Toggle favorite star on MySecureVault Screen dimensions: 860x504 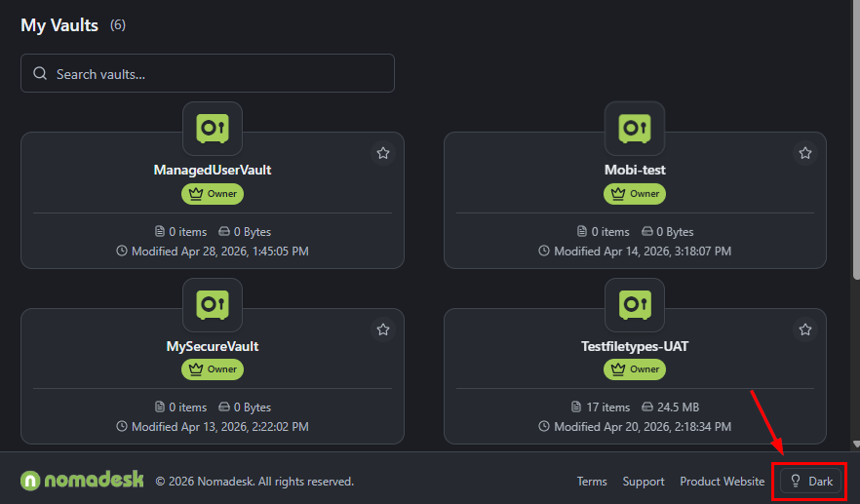(x=383, y=330)
